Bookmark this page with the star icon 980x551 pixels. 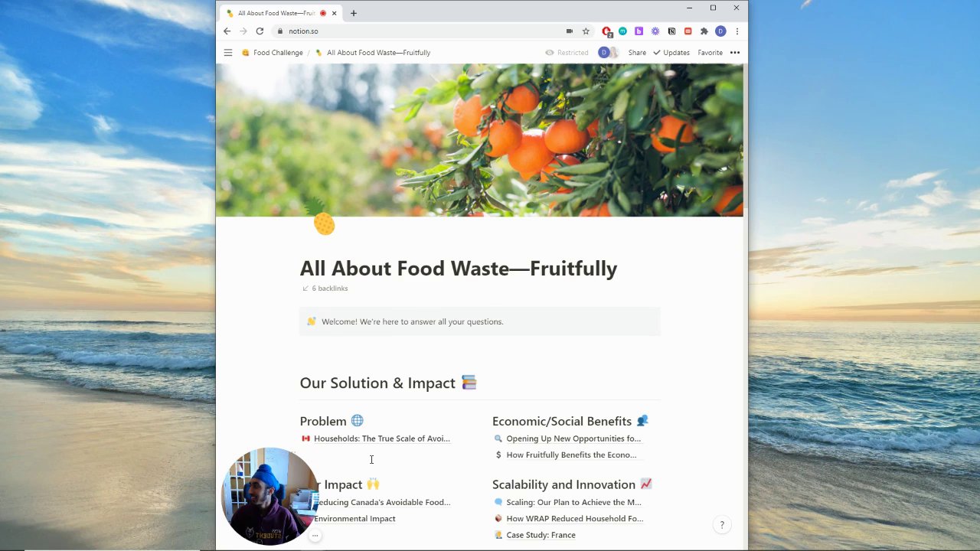coord(586,31)
